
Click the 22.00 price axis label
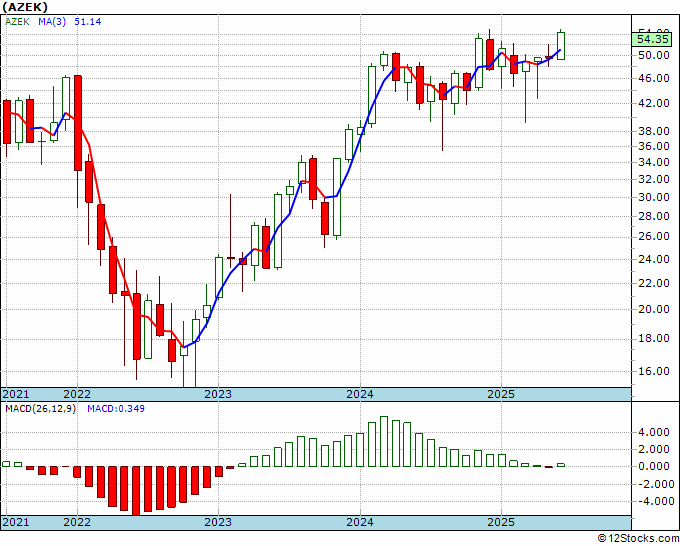pyautogui.click(x=656, y=283)
